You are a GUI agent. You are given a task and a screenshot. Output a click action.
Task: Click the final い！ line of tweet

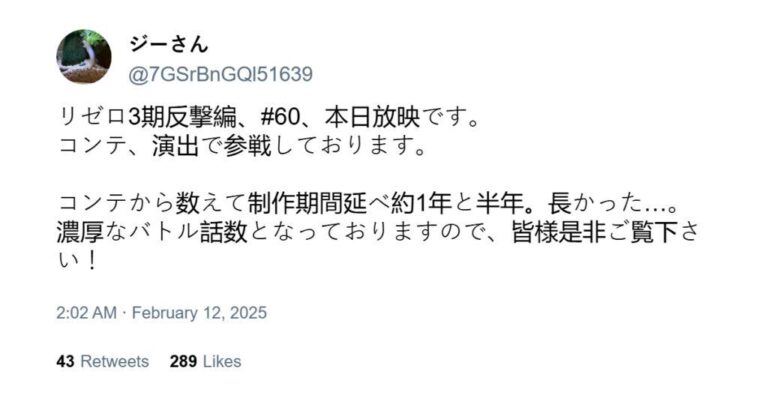77,261
